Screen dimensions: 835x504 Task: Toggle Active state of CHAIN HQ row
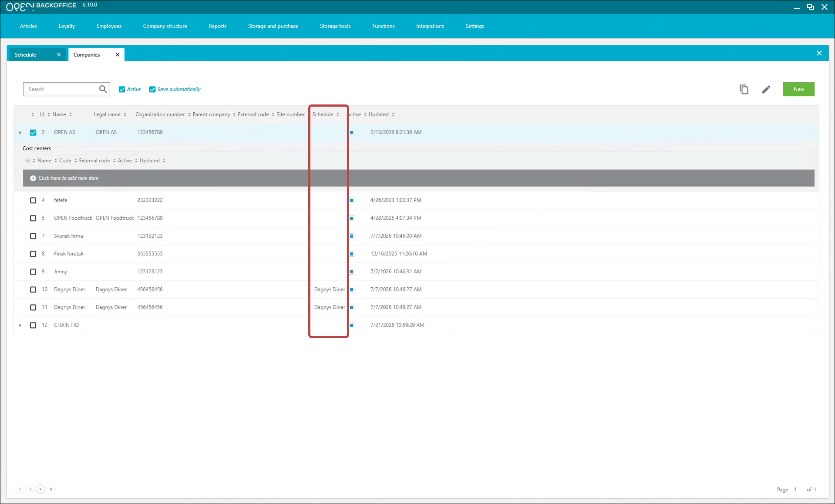click(352, 325)
